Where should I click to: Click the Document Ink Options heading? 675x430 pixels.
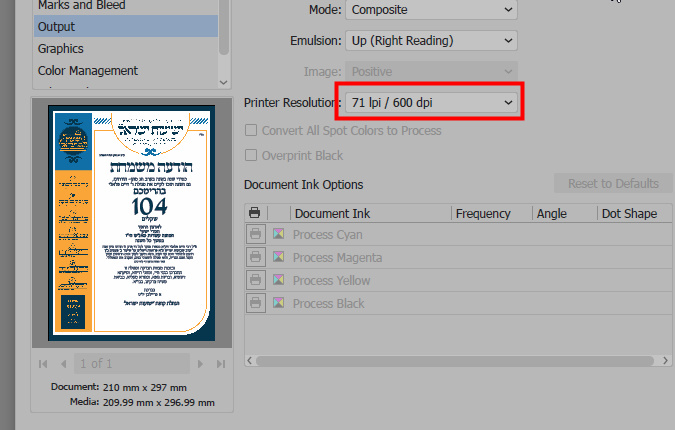coord(303,185)
